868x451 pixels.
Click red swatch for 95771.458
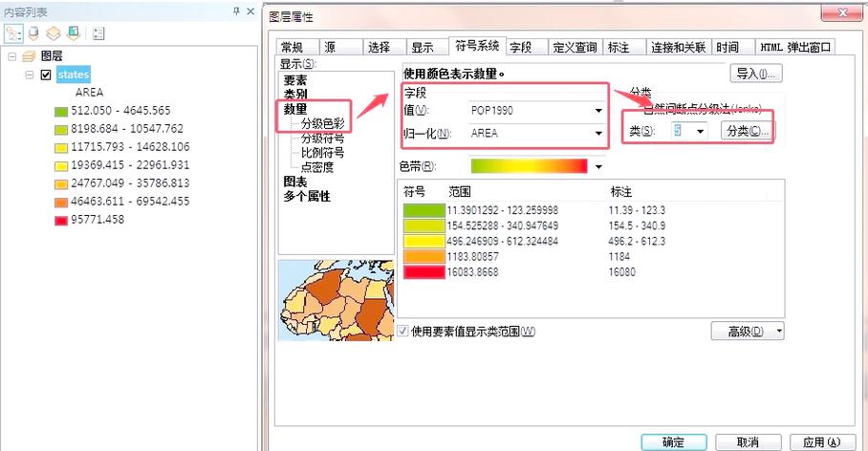[61, 221]
